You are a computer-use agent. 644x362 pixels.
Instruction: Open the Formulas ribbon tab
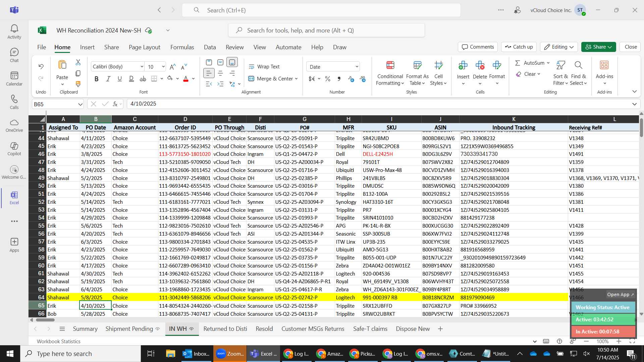[182, 47]
